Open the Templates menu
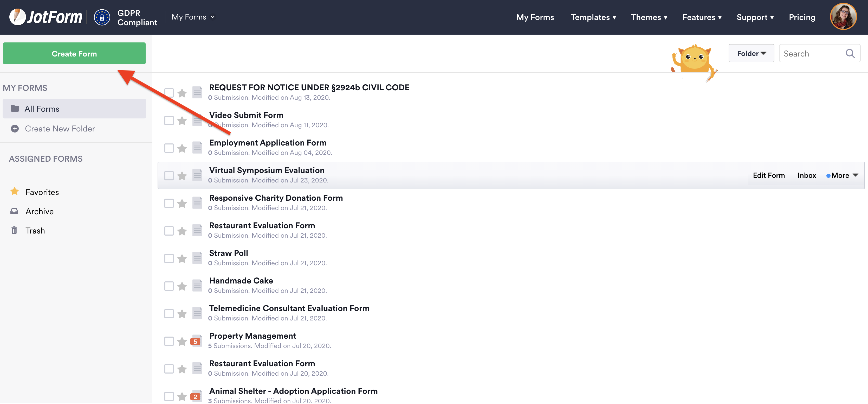Image resolution: width=868 pixels, height=404 pixels. pos(593,17)
